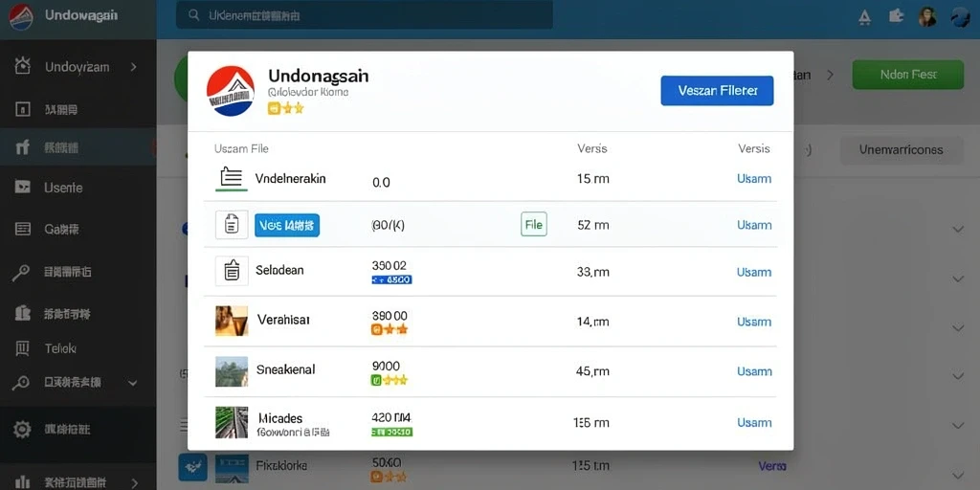Select Telioki in the sidebar
The width and height of the screenshot is (980, 490).
tap(60, 348)
